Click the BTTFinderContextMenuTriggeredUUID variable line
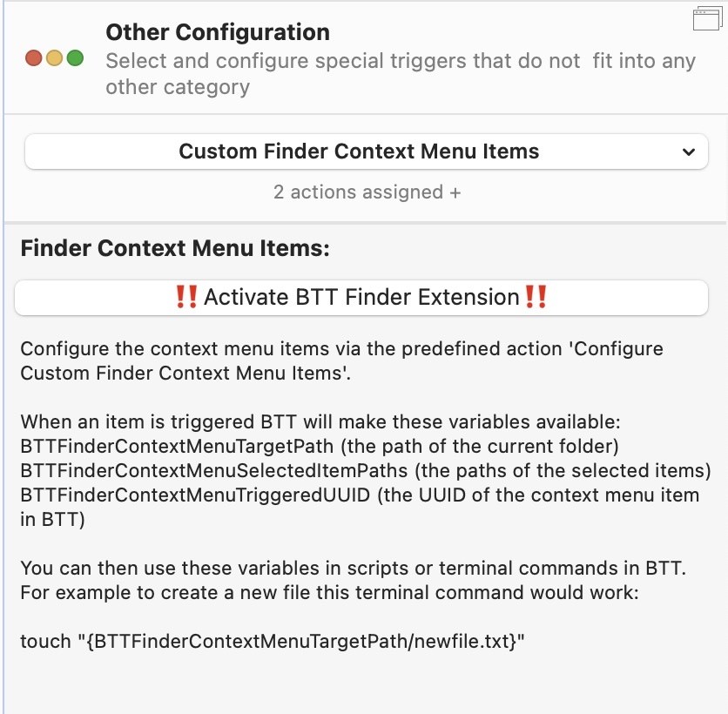Image resolution: width=728 pixels, height=714 pixels. (360, 507)
